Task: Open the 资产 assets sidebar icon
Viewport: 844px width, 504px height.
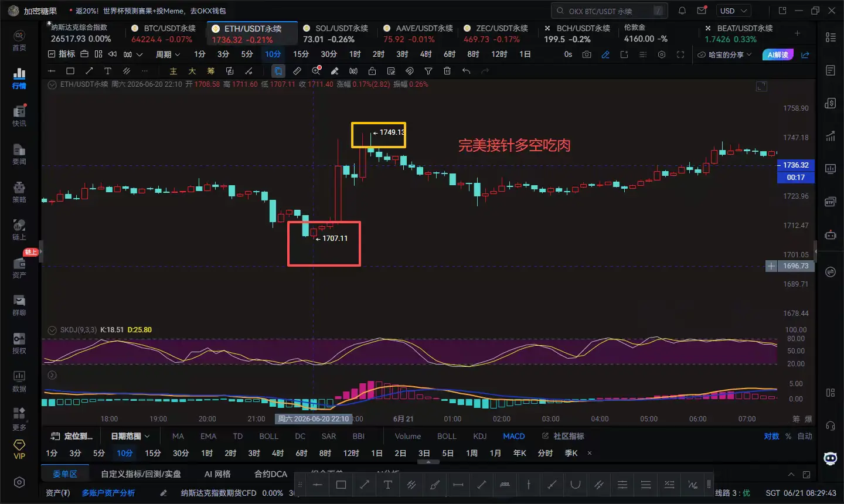Action: 19,268
